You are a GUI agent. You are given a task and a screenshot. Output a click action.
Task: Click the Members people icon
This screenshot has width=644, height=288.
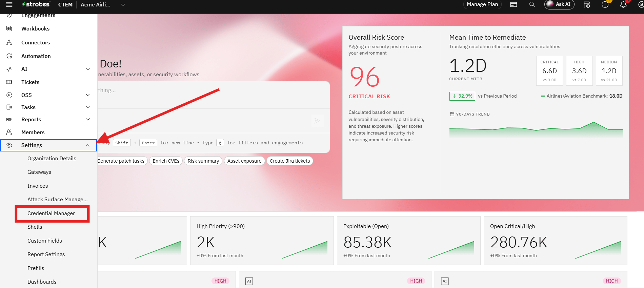click(x=9, y=132)
